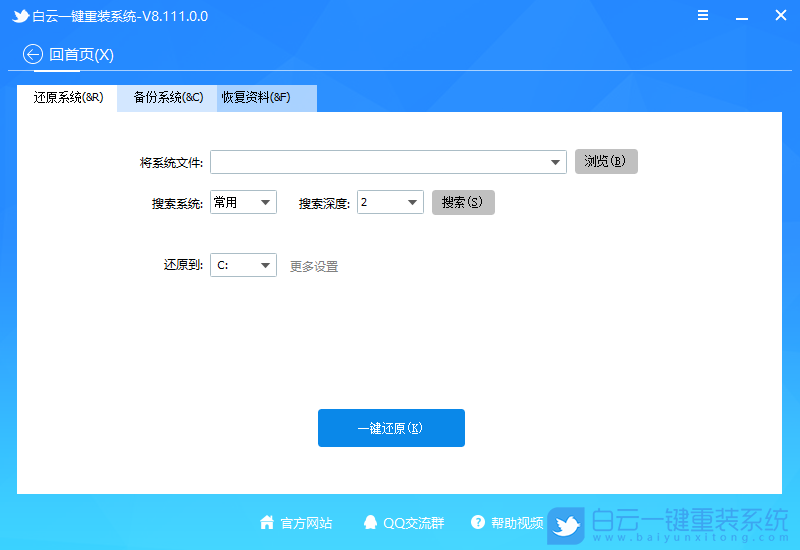Click the 搜索(S) search button

(x=463, y=202)
